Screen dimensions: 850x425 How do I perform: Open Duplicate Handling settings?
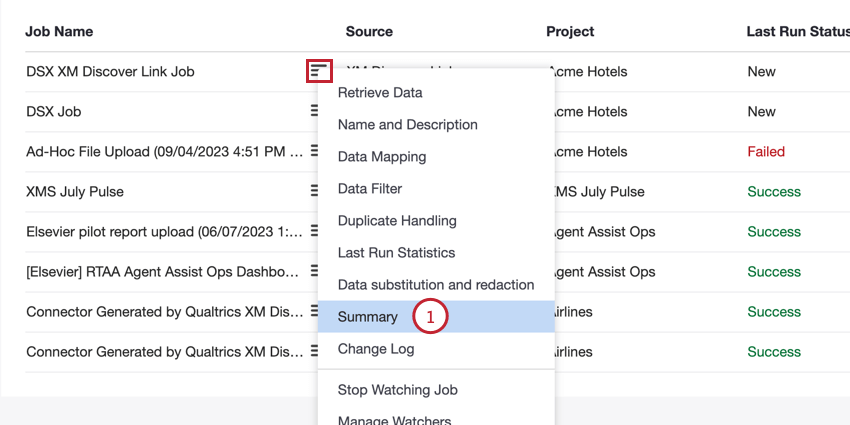397,221
